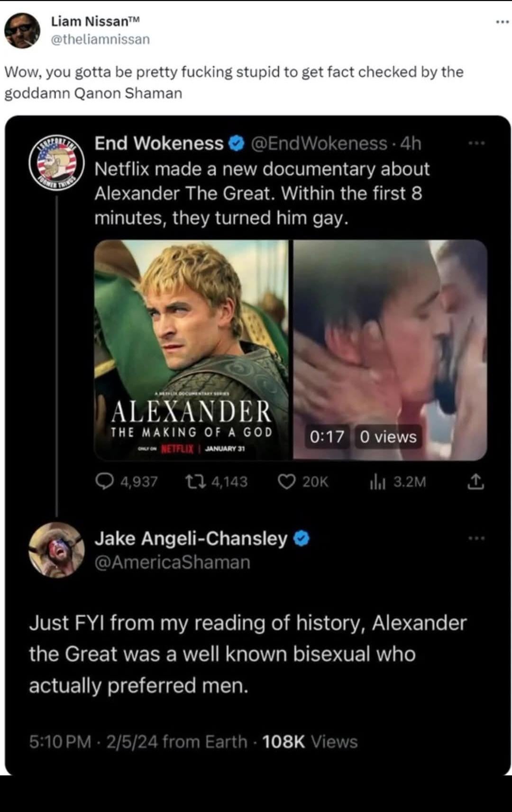Like the End Wokeness tweet with 20K likes
This screenshot has width=512, height=812.
click(x=286, y=482)
